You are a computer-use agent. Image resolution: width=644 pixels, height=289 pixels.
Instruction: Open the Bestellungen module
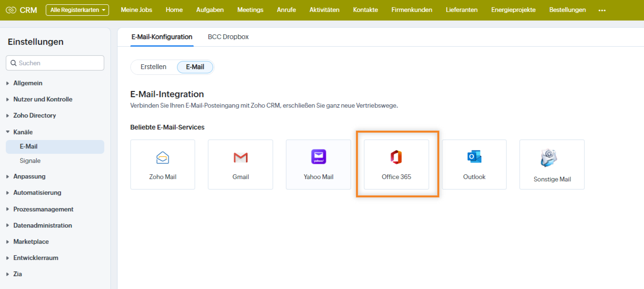(567, 10)
